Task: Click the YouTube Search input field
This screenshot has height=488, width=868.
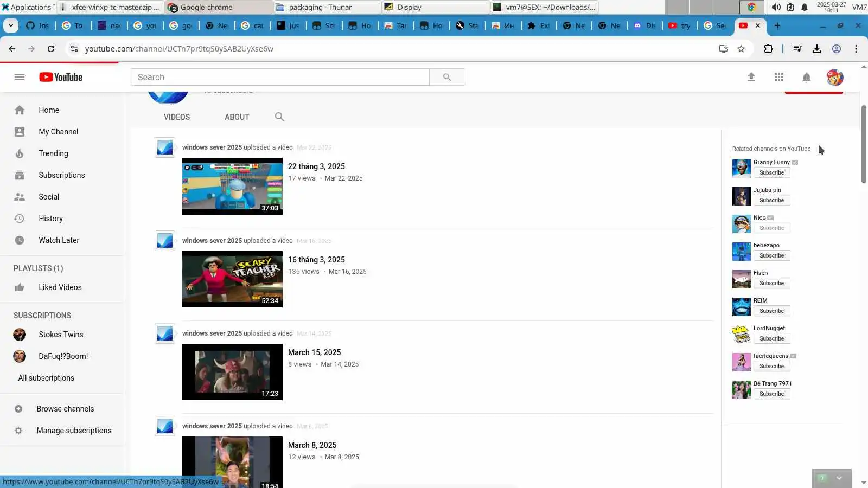Action: tap(280, 77)
